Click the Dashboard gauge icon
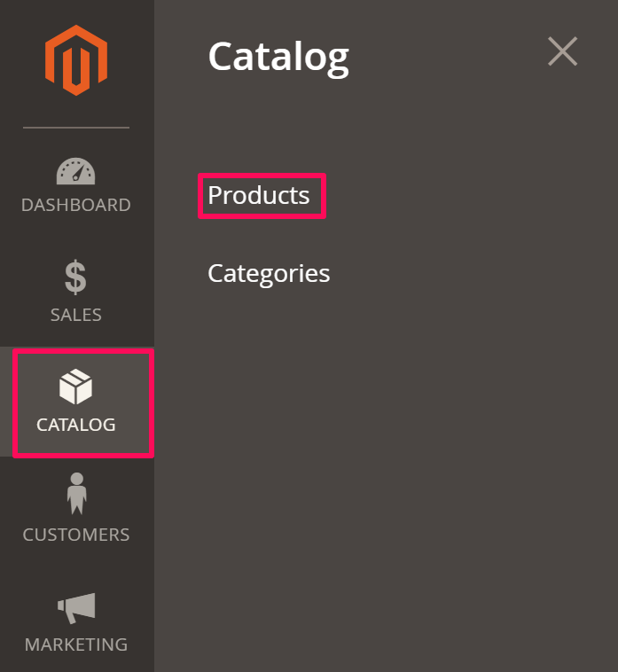 coord(76,171)
